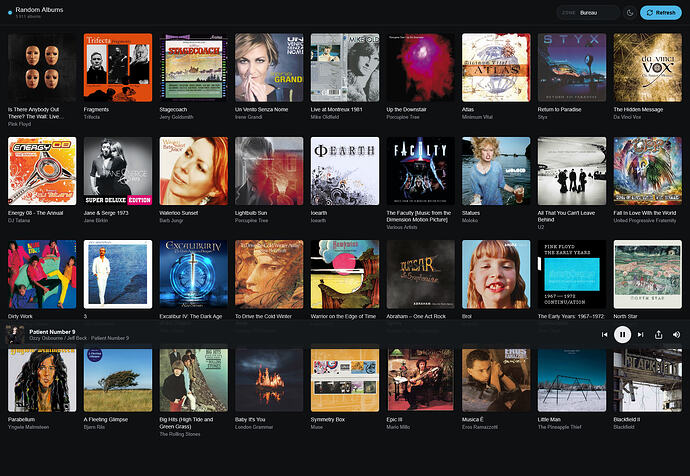Open the Parabellum album cover

42,380
